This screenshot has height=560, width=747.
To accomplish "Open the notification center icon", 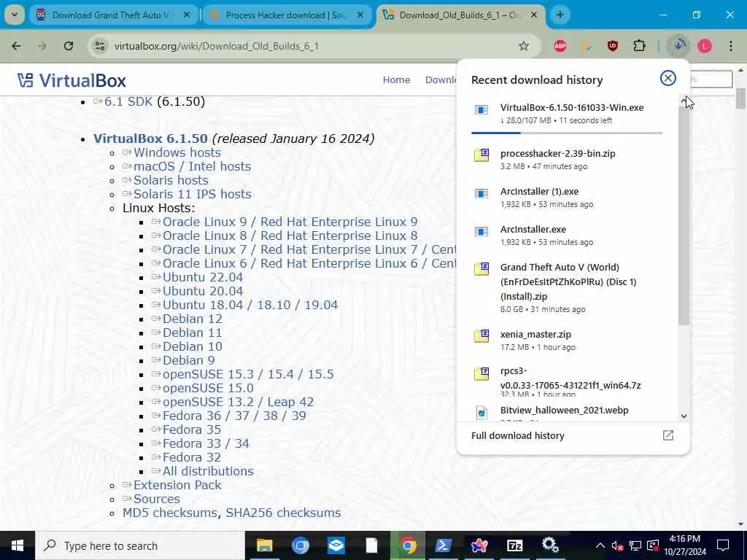I will click(x=723, y=545).
